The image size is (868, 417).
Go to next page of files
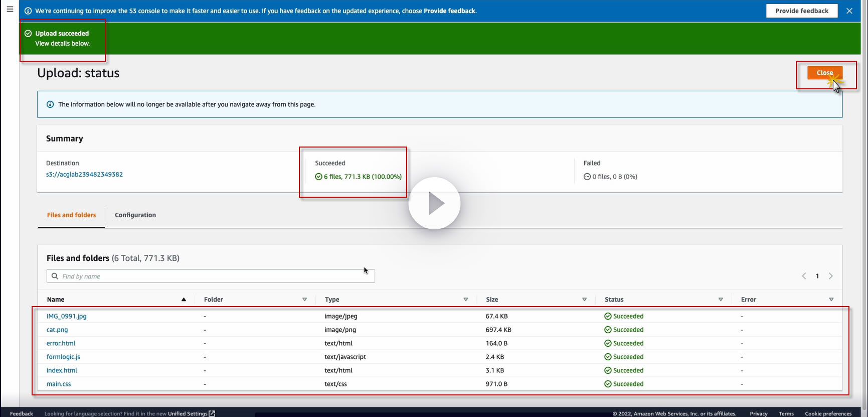click(x=831, y=276)
